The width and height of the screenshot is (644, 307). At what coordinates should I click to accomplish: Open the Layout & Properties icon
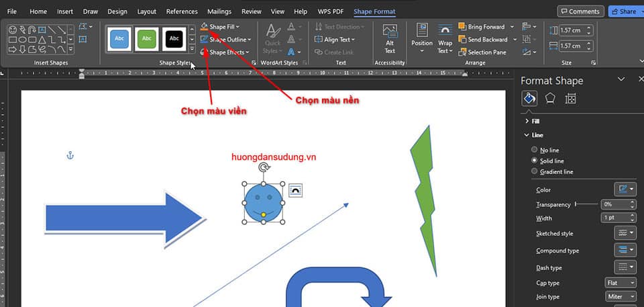coord(570,99)
